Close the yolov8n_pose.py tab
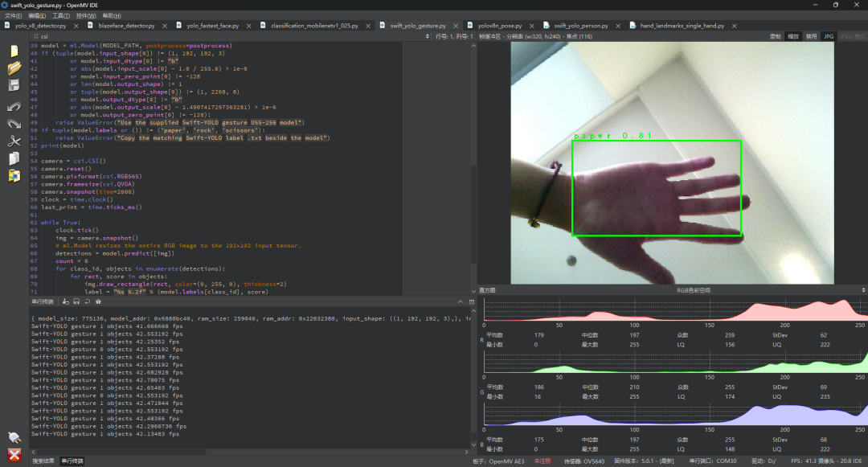 tap(531, 26)
